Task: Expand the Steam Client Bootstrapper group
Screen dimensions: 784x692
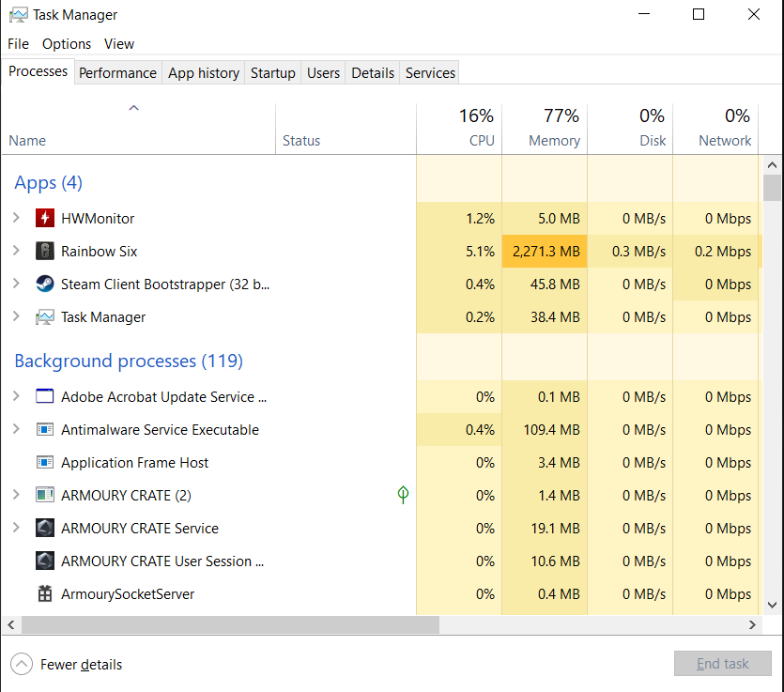Action: 16,284
